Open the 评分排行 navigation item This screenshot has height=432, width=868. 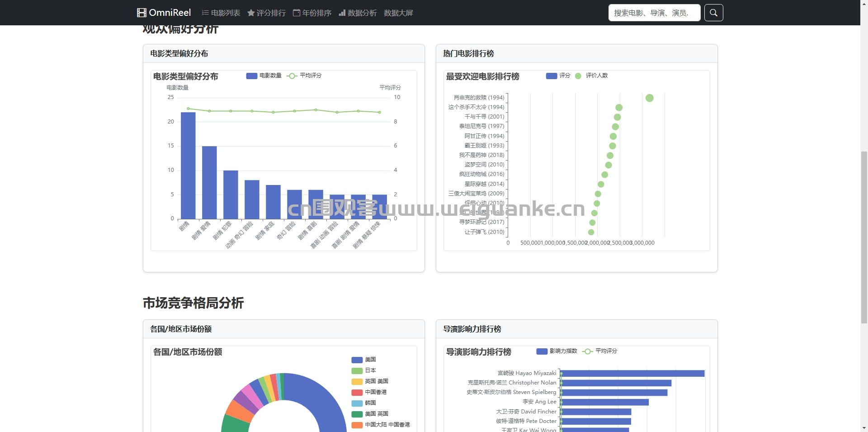[x=267, y=13]
